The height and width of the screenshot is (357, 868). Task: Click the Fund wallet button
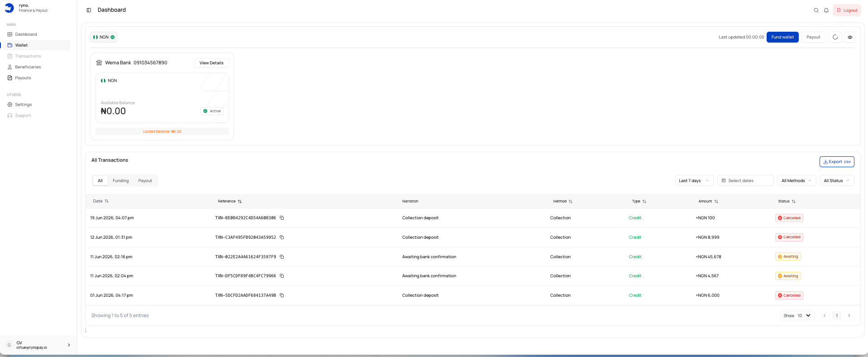coord(782,37)
